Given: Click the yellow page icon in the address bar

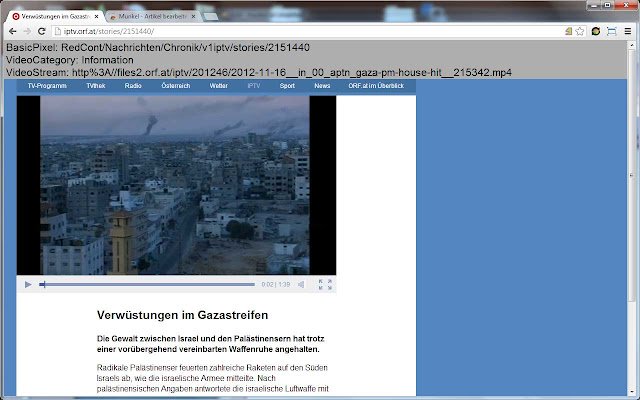Looking at the screenshot, I should (x=568, y=31).
